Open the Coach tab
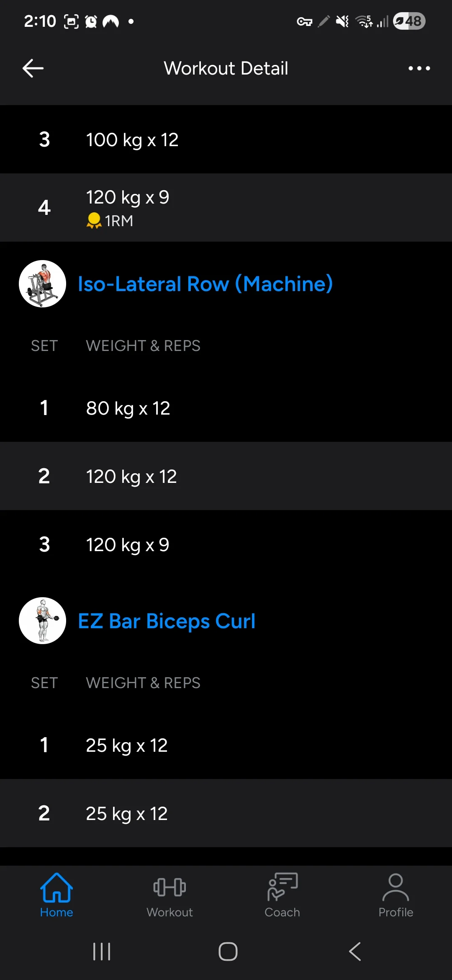452x980 pixels. coord(282,895)
